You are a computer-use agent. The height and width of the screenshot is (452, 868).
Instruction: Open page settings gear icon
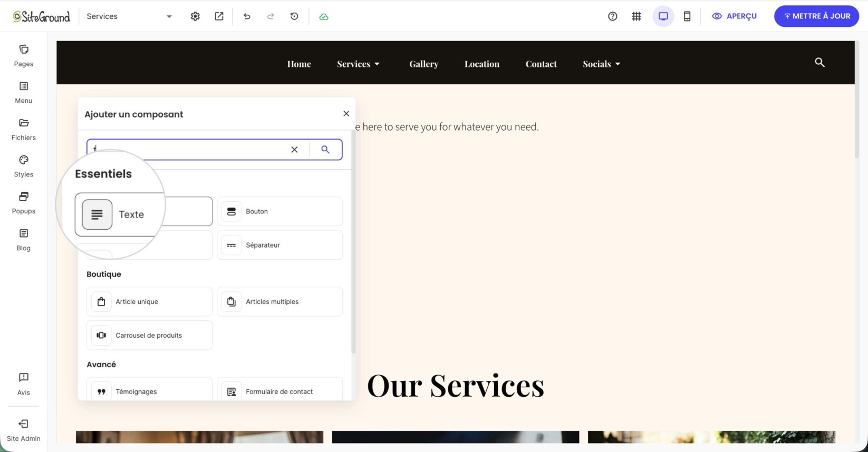195,16
